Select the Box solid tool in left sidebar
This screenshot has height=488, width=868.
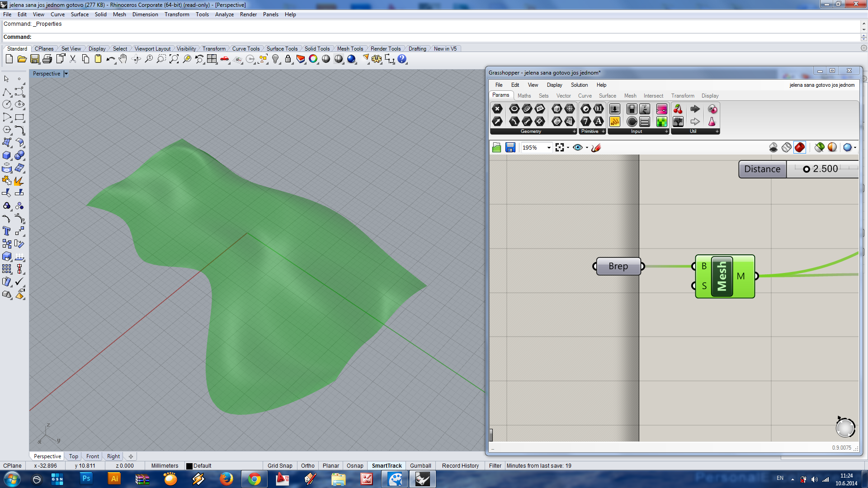[x=7, y=155]
